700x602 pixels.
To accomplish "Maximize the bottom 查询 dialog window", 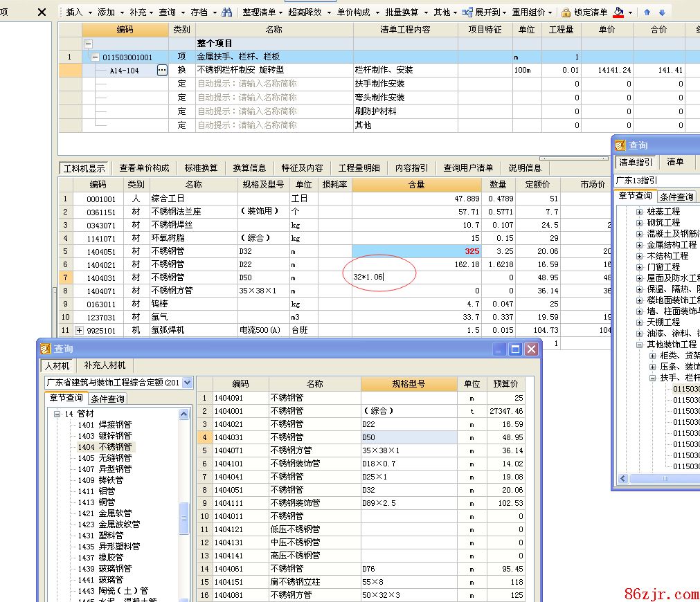I will pyautogui.click(x=514, y=349).
